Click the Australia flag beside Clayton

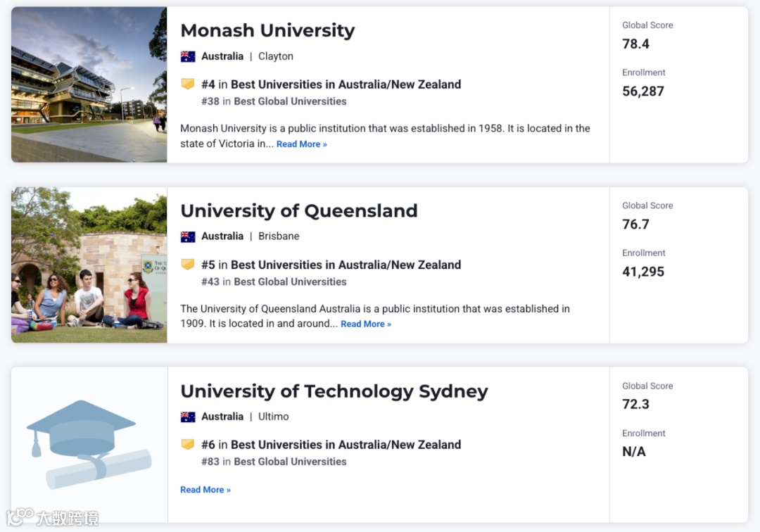[x=188, y=56]
